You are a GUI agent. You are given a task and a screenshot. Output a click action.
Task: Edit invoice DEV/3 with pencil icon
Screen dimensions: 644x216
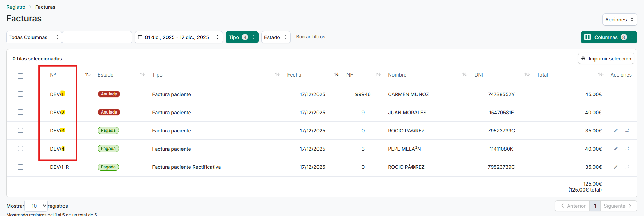(x=616, y=130)
